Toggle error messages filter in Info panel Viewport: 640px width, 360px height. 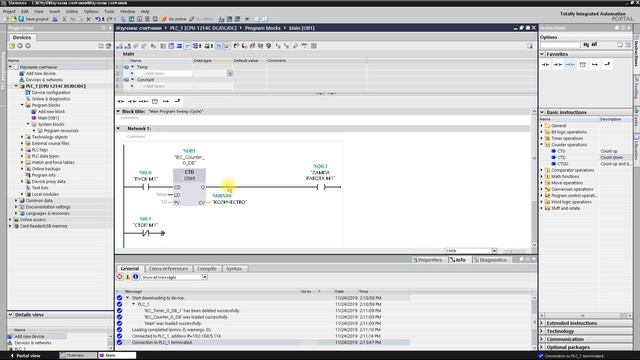click(120, 277)
